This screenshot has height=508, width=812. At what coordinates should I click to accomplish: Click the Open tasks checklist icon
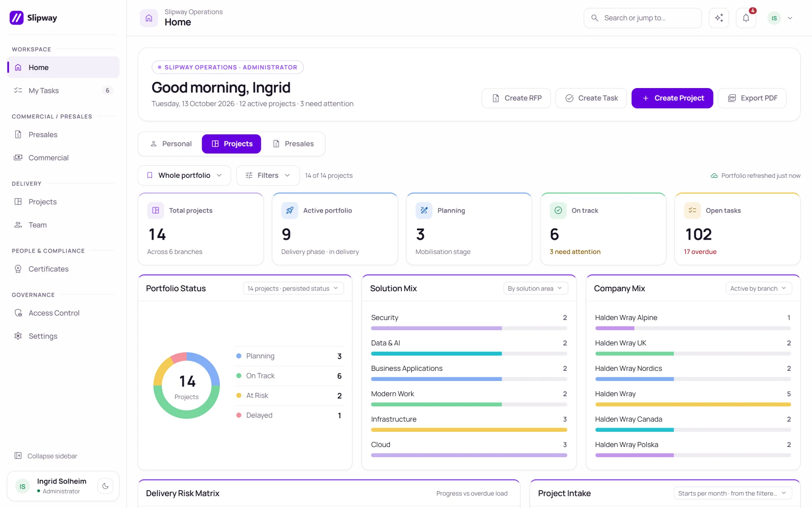692,210
